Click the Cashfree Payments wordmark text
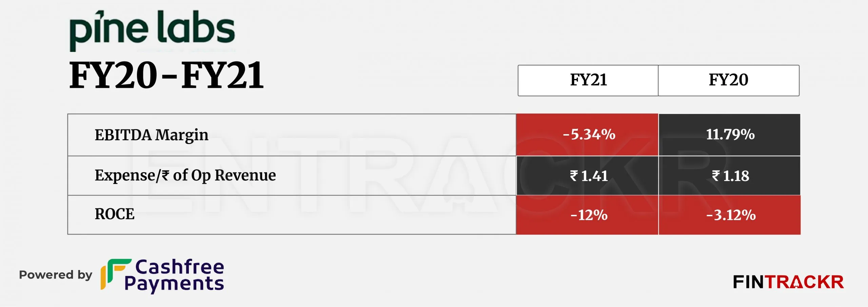 coord(174,275)
